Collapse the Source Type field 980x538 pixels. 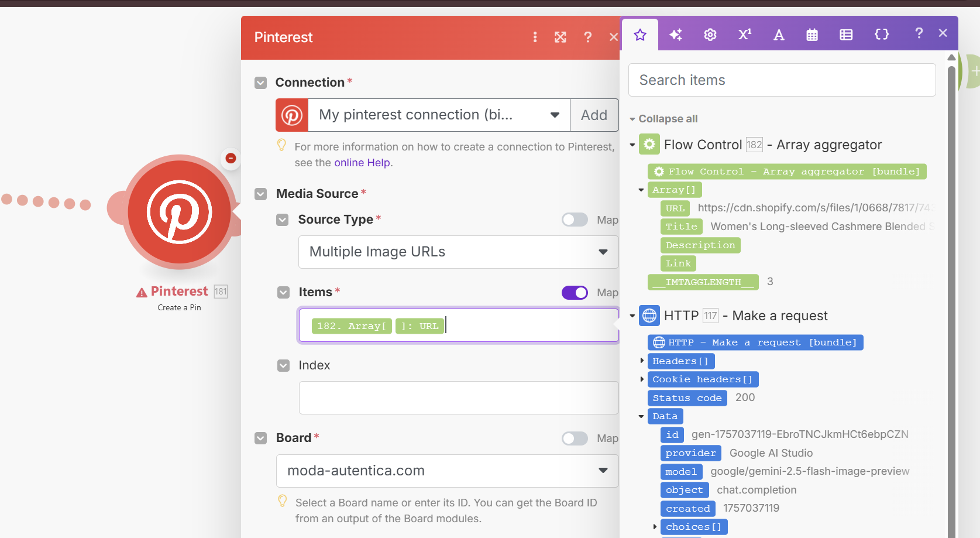pyautogui.click(x=283, y=220)
